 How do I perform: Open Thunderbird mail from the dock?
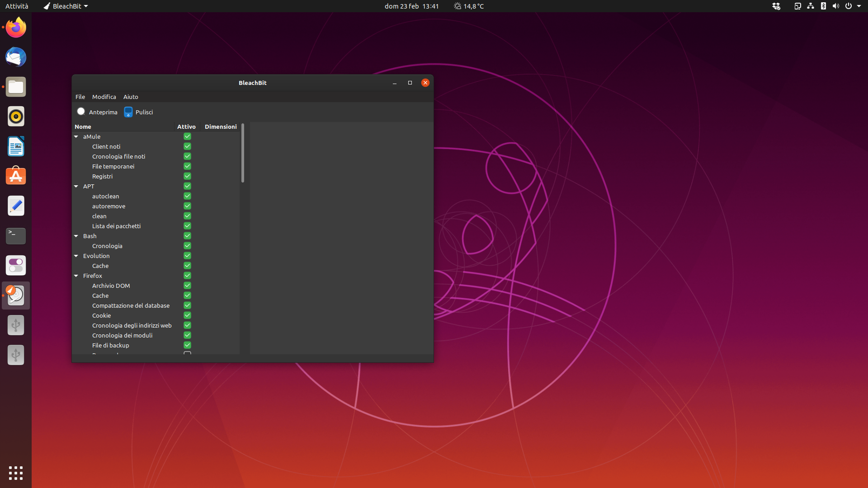(x=16, y=57)
